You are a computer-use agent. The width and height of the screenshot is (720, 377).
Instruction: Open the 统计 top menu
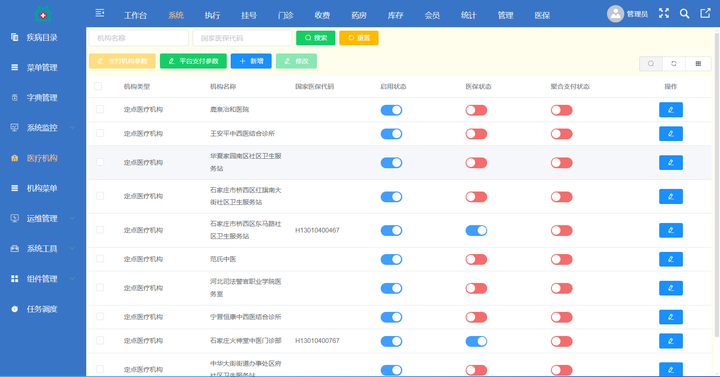coord(469,16)
